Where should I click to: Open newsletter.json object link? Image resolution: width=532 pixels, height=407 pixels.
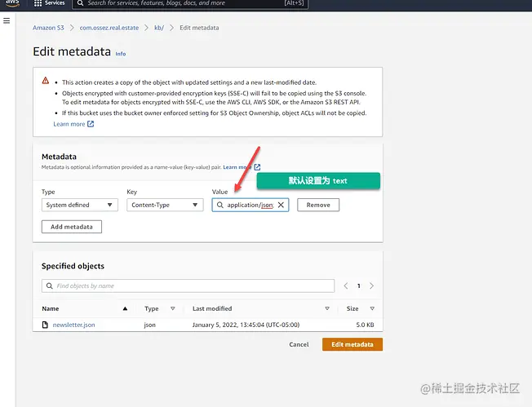(x=73, y=325)
